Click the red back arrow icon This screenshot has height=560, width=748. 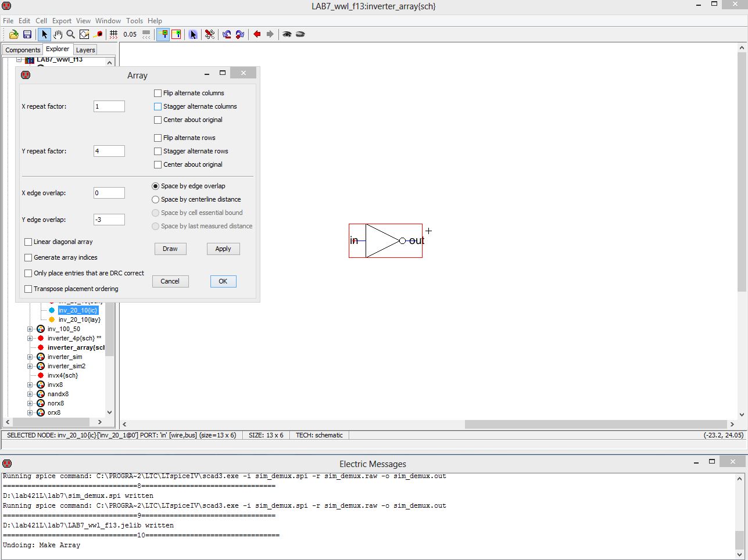(x=257, y=34)
